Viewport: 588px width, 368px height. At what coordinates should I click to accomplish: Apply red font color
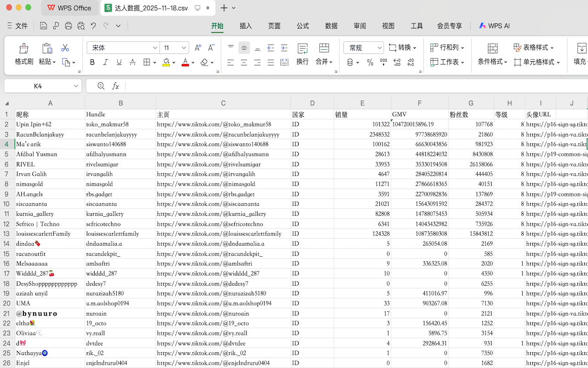[x=185, y=62]
